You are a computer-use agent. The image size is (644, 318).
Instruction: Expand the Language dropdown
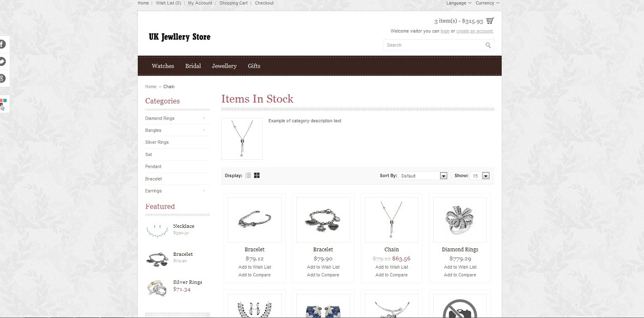tap(459, 3)
